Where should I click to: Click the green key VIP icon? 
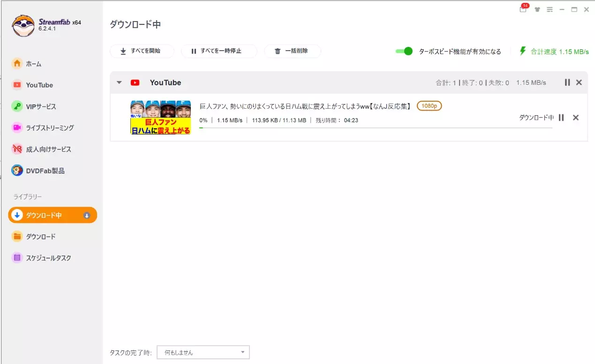click(x=17, y=106)
